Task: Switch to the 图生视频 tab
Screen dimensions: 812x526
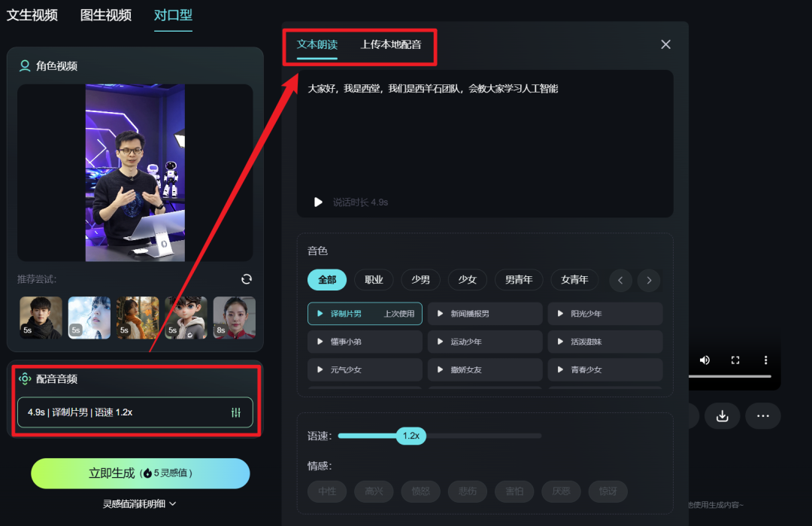Action: tap(106, 15)
